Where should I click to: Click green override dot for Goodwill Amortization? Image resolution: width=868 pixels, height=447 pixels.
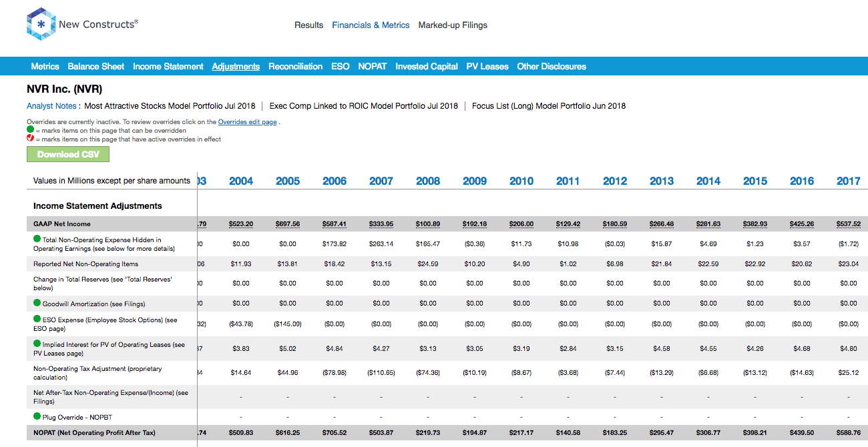click(37, 303)
